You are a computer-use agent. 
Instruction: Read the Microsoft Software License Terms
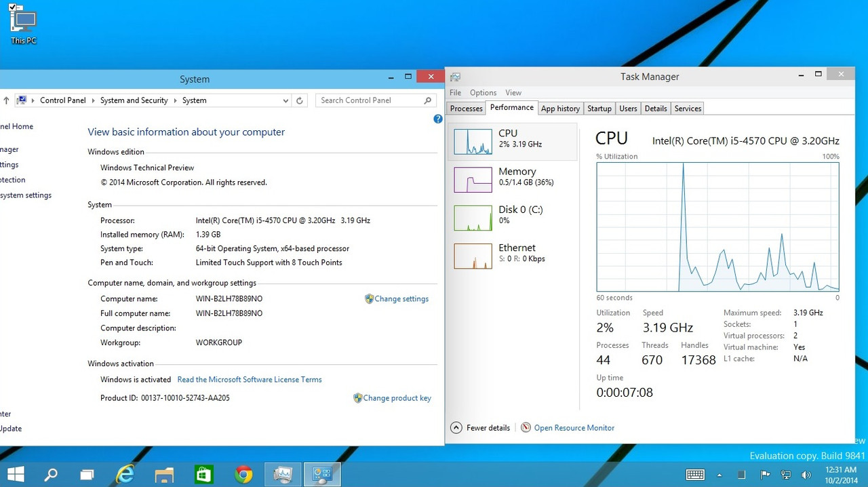(x=250, y=380)
